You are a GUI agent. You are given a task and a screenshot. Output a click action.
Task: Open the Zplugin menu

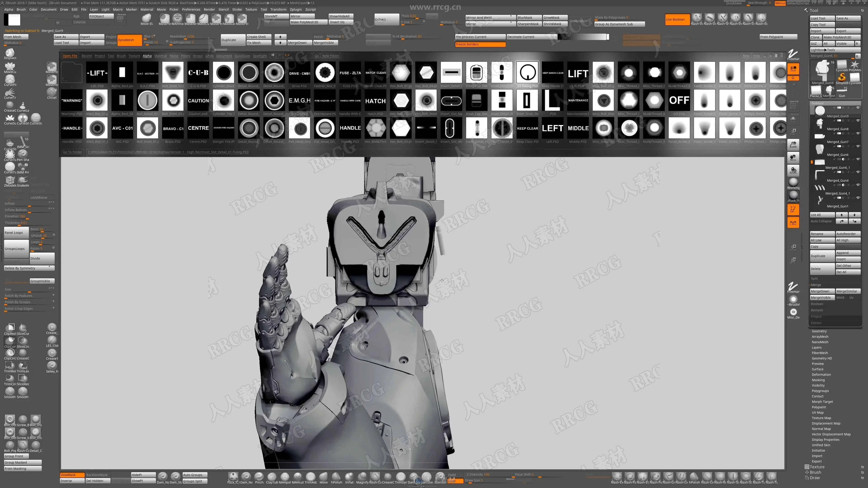tap(295, 9)
